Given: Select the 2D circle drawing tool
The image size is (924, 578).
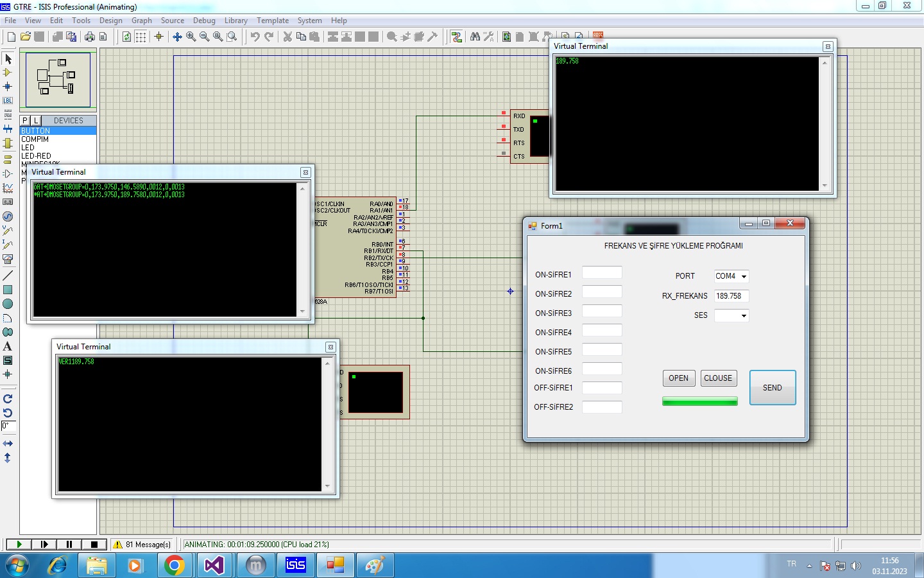Looking at the screenshot, I should click(x=8, y=304).
